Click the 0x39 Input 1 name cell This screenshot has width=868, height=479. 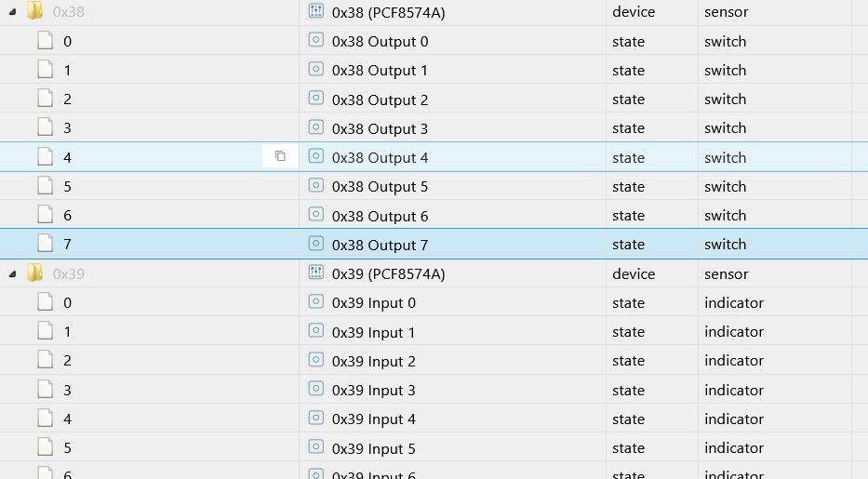click(374, 331)
